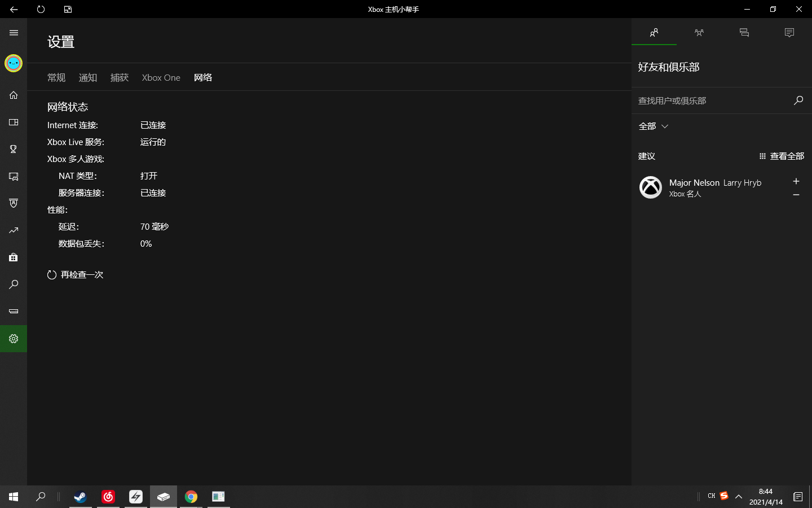Click 查看全部 to view all suggestions
Viewport: 812px width, 508px height.
pos(782,156)
